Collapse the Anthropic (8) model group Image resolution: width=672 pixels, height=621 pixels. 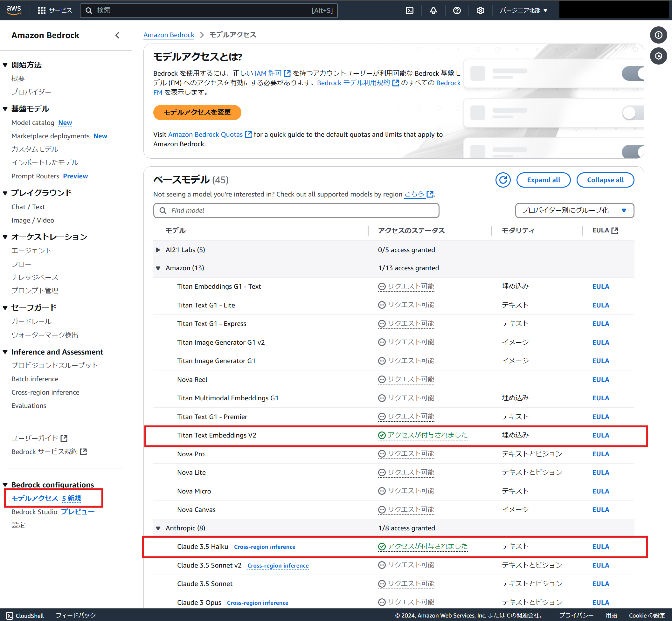158,528
